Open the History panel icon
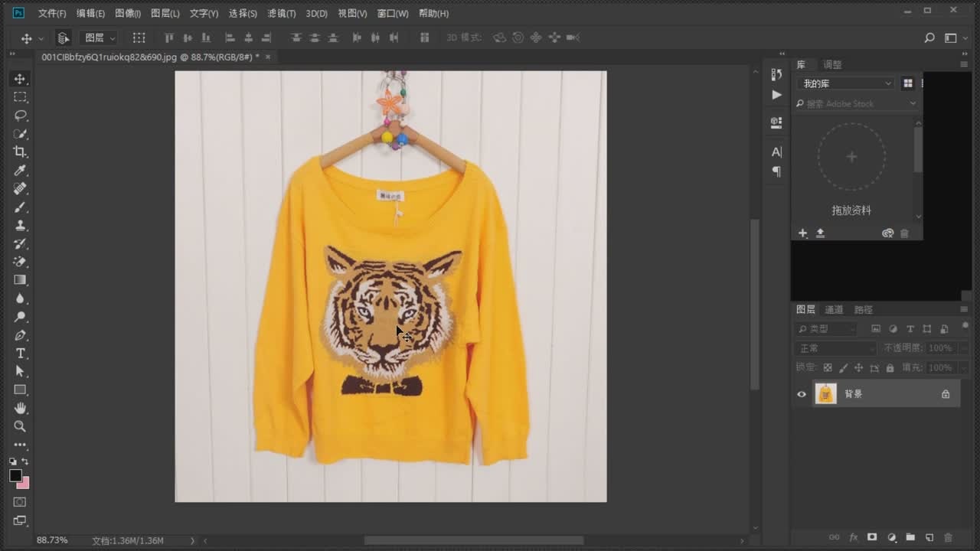 pyautogui.click(x=776, y=74)
